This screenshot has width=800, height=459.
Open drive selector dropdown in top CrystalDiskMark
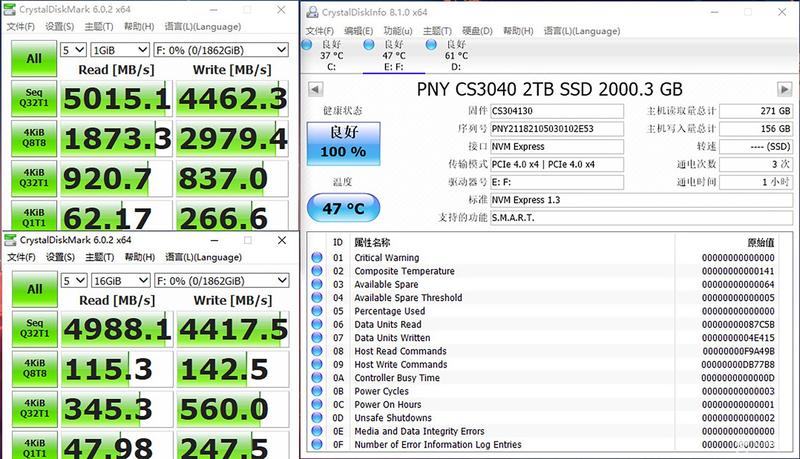point(221,50)
